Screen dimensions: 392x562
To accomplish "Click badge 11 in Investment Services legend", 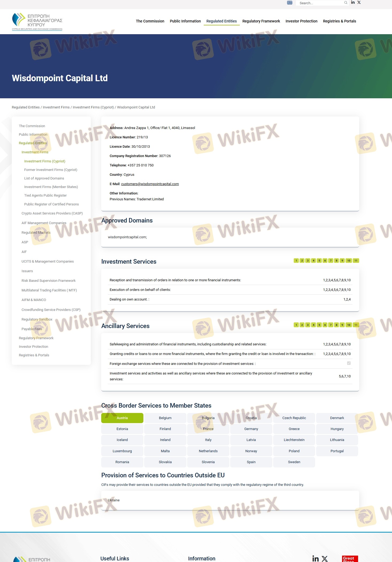I will (x=356, y=261).
